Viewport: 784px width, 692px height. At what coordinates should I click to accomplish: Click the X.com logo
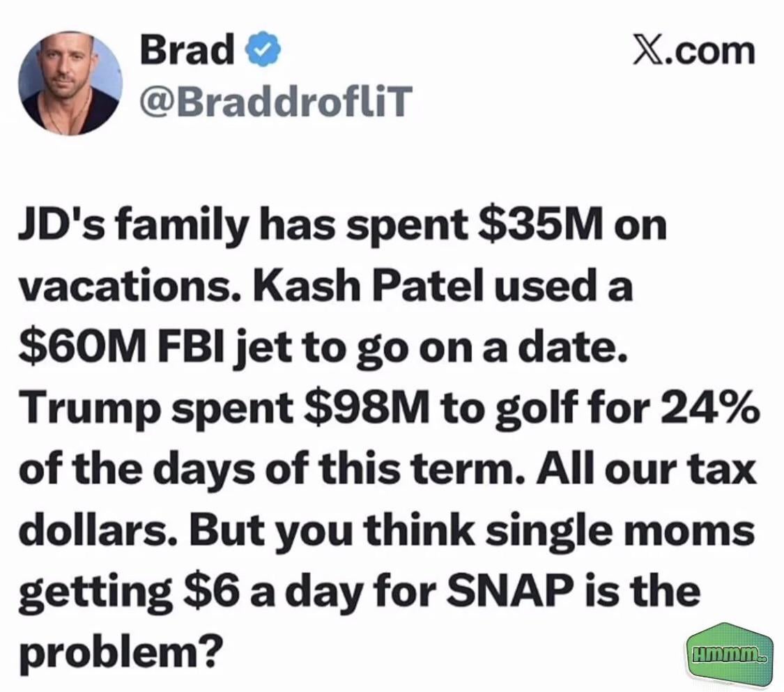point(693,52)
